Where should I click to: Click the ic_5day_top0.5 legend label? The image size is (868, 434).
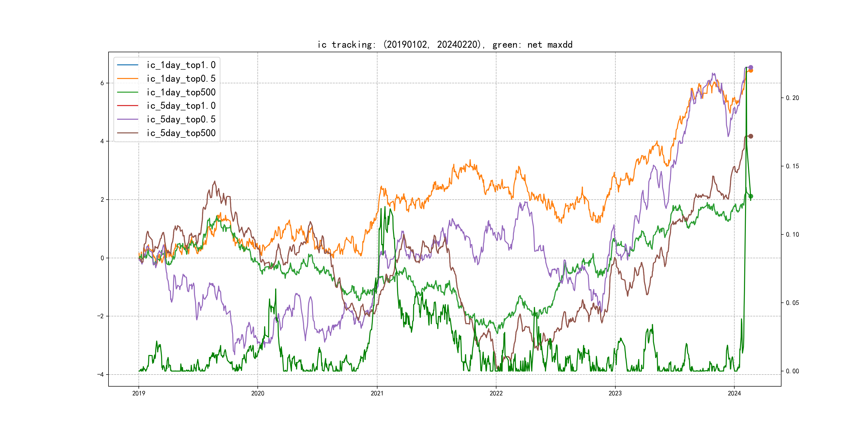tap(181, 119)
